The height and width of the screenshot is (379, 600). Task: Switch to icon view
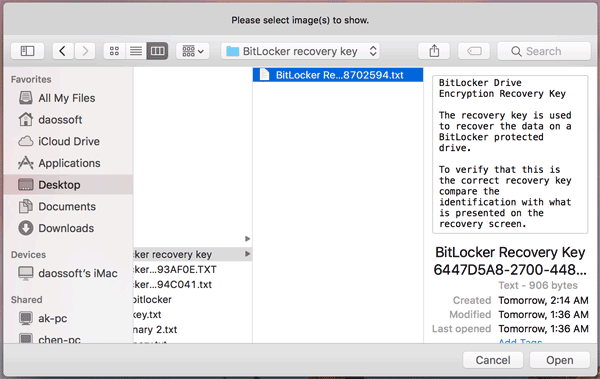pos(114,51)
